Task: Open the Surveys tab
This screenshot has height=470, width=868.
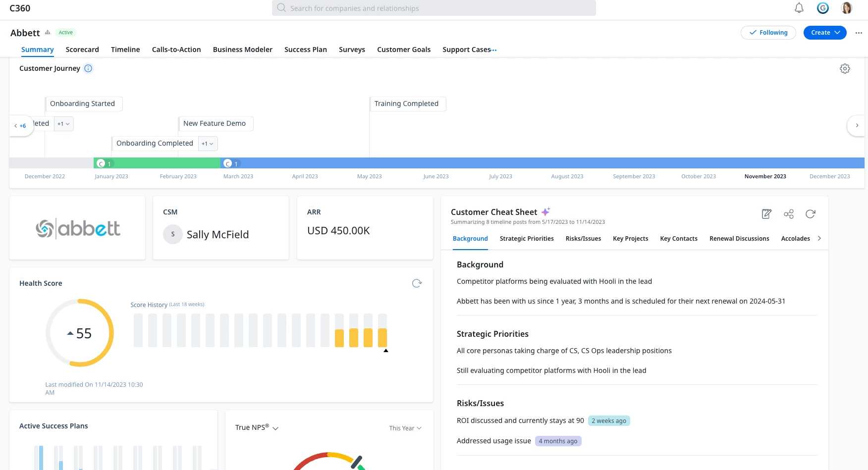Action: coord(352,50)
